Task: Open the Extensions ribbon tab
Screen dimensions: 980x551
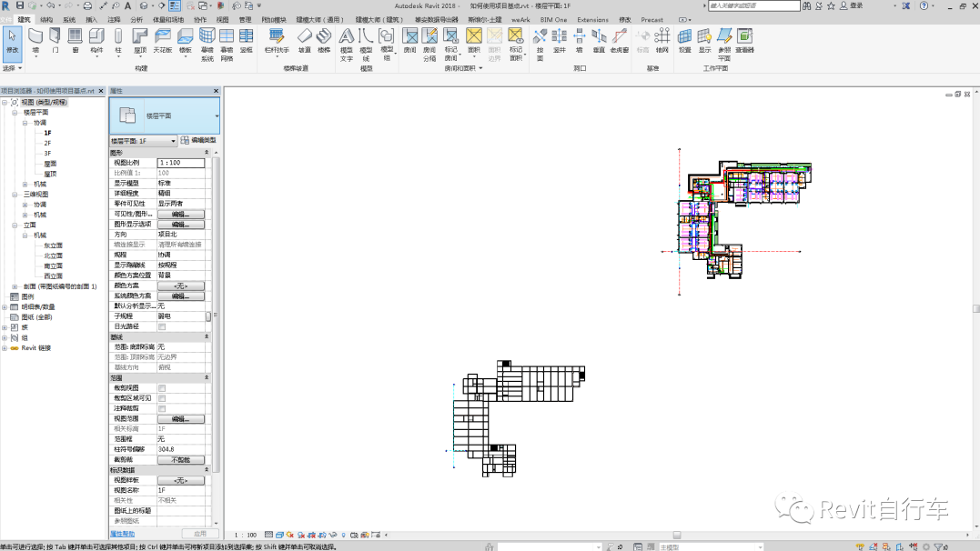Action: (x=592, y=19)
